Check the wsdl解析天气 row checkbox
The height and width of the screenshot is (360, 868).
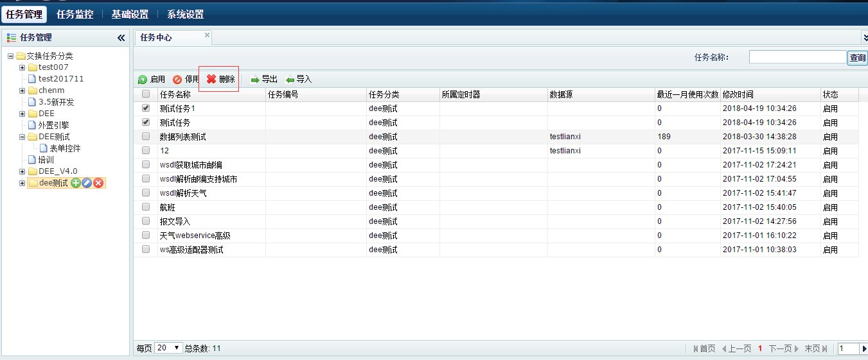point(146,193)
